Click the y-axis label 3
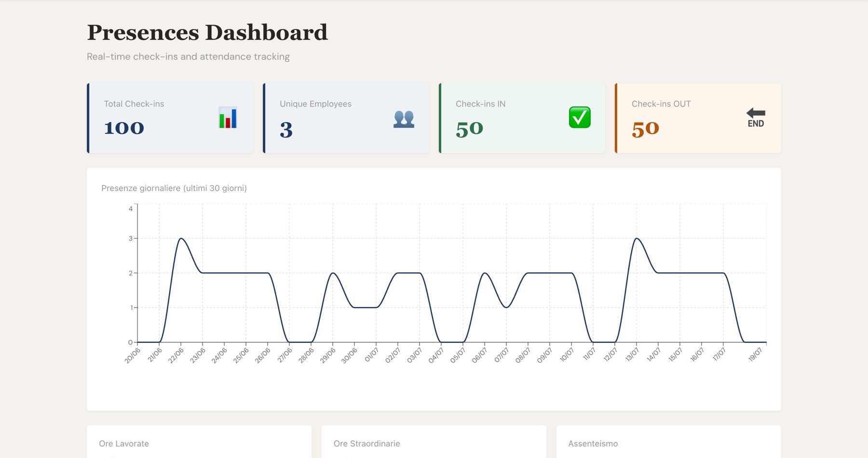Image resolution: width=868 pixels, height=458 pixels. (x=131, y=238)
